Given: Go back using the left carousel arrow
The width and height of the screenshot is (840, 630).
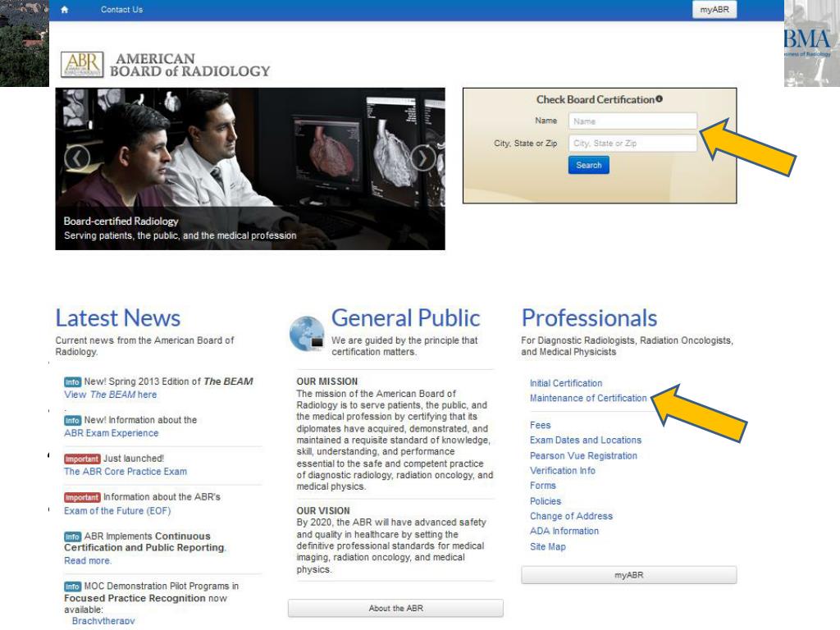Looking at the screenshot, I should pyautogui.click(x=75, y=158).
